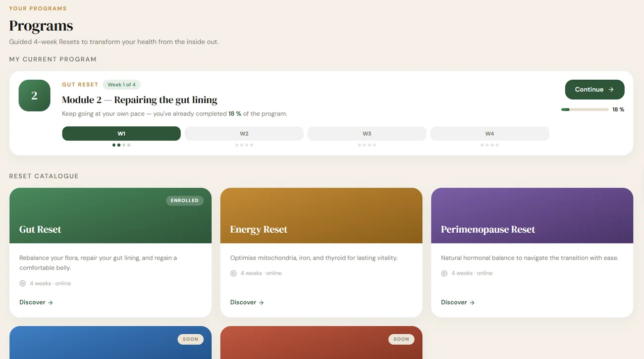Click the Programs page heading

pyautogui.click(x=41, y=26)
